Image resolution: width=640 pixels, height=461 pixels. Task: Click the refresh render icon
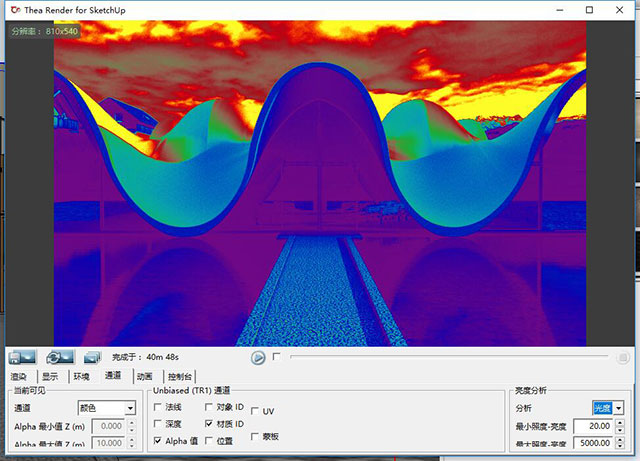(60, 357)
